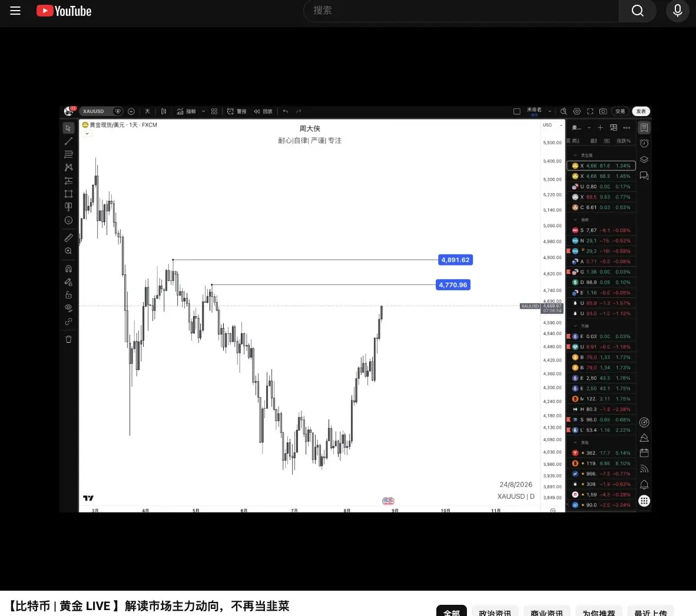Click the 发表 publish button
This screenshot has width=696, height=616.
pos(641,111)
